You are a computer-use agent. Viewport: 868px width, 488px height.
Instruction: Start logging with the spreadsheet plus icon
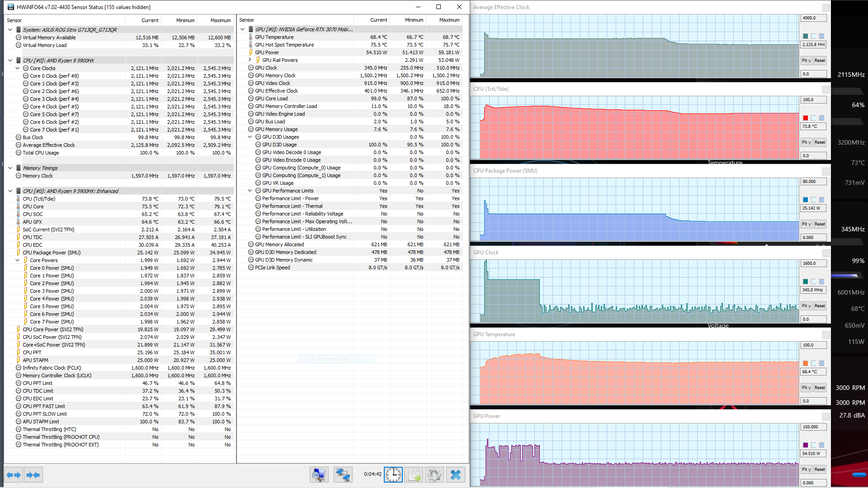(414, 474)
